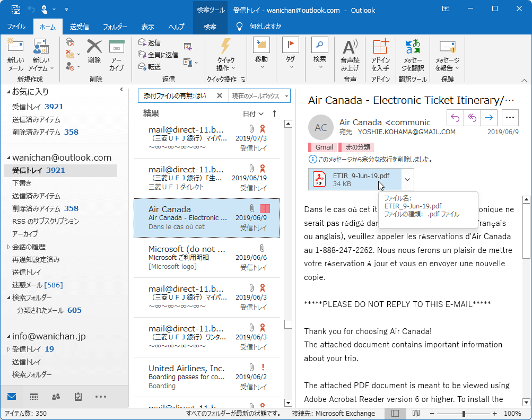Switch to Mail view in navigation bar
This screenshot has width=532, height=420.
12,397
